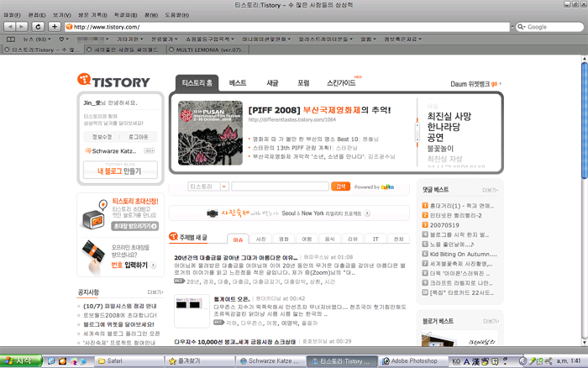Click the page vertical scrollbar thumb
This screenshot has width=588, height=368.
tap(585, 121)
